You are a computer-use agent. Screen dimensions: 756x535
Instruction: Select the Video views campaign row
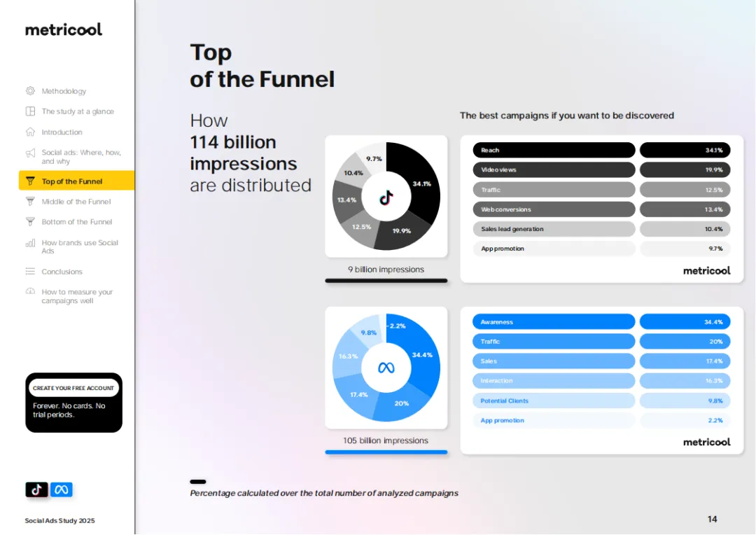pos(554,169)
